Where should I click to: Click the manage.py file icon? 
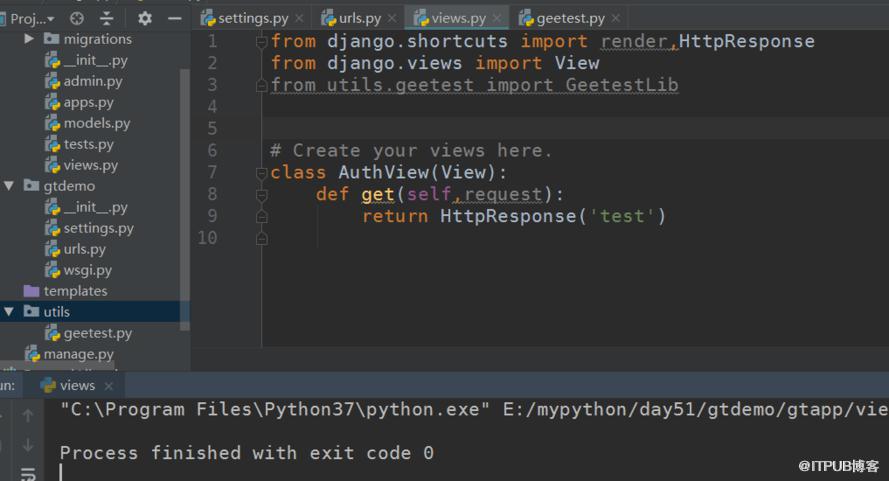(x=32, y=354)
